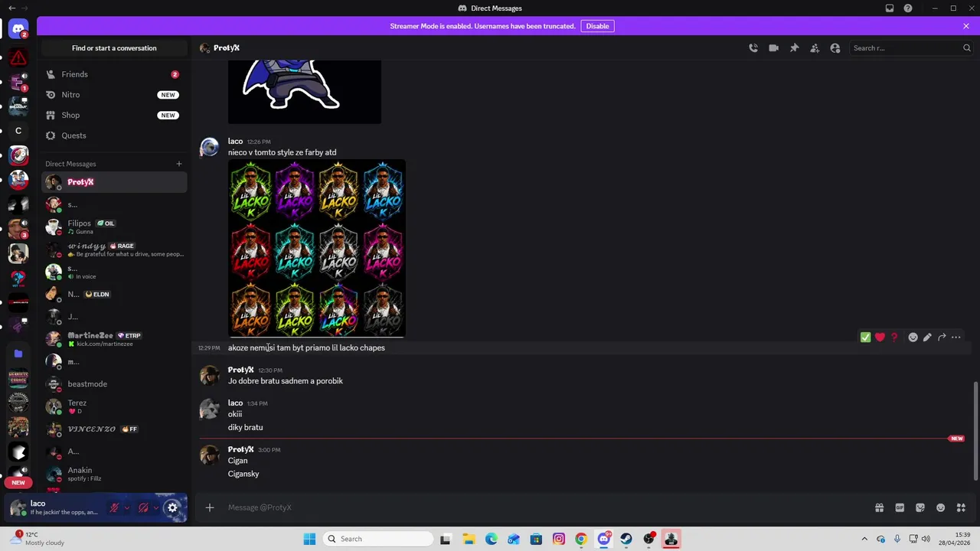Unmute microphone toggle
The height and width of the screenshot is (551, 980).
114,507
